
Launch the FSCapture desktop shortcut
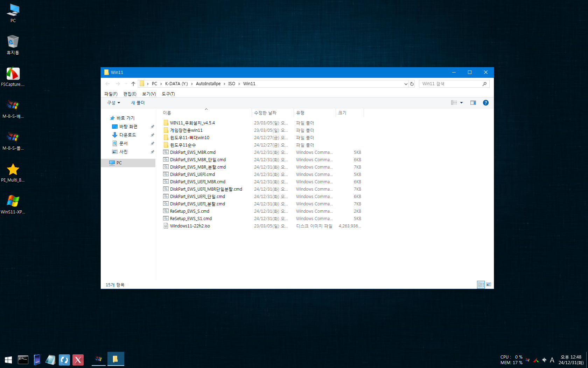coord(13,77)
